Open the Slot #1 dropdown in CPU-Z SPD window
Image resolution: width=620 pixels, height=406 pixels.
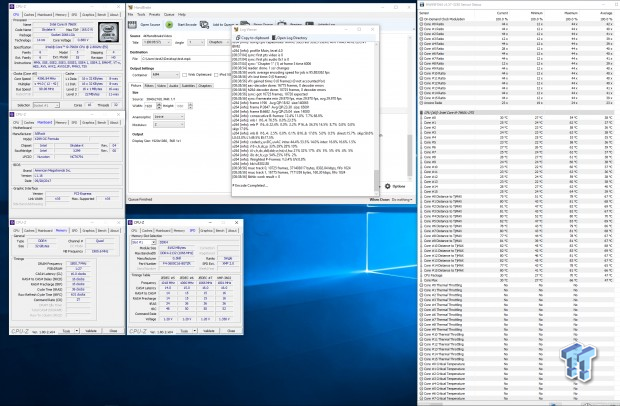pyautogui.click(x=144, y=242)
